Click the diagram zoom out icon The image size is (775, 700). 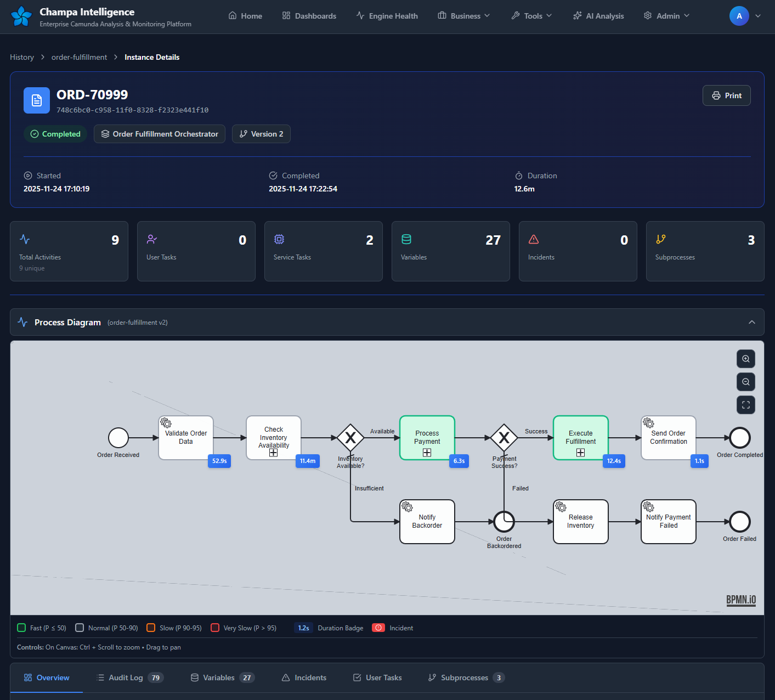745,382
